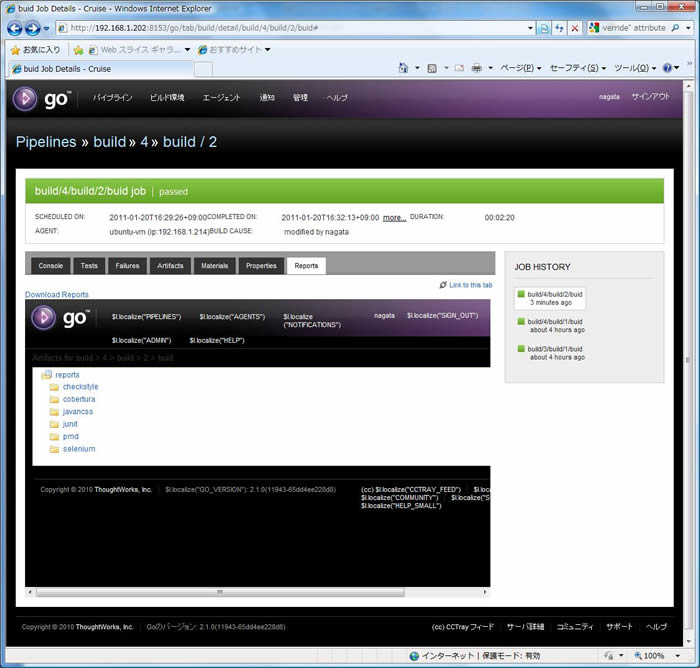Click the サインアウト sign out link
The width and height of the screenshot is (700, 668).
pos(651,97)
